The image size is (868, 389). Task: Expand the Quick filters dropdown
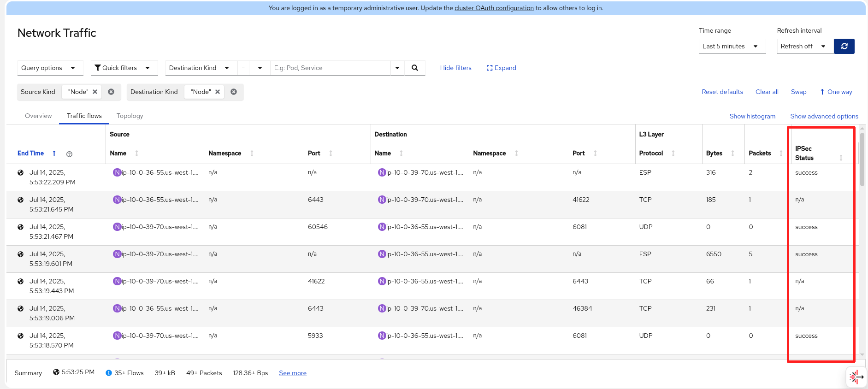tap(124, 68)
